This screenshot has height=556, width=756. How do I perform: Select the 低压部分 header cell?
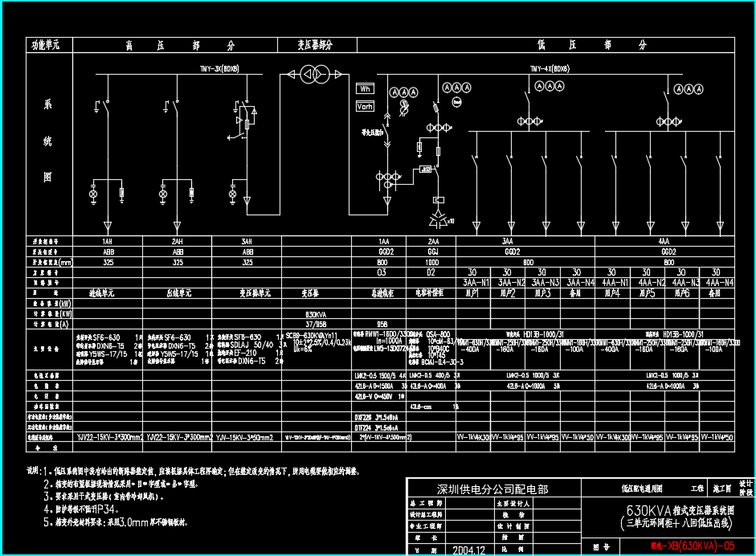546,45
